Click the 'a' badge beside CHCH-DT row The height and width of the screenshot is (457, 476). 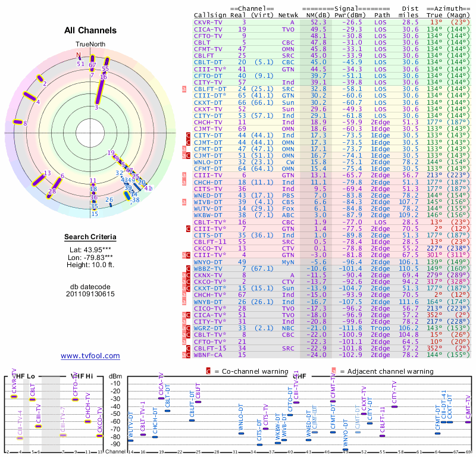184,182
